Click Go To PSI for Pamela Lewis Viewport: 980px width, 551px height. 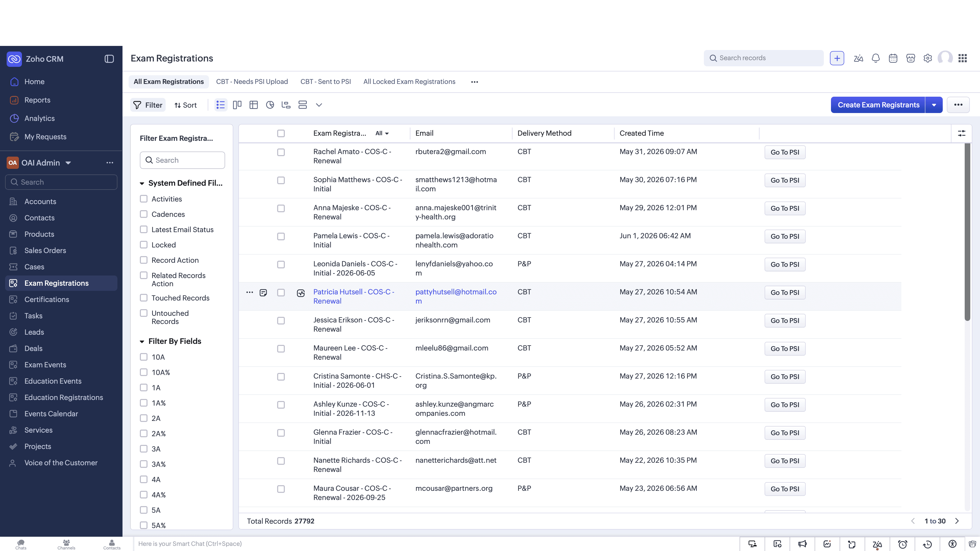pyautogui.click(x=785, y=236)
